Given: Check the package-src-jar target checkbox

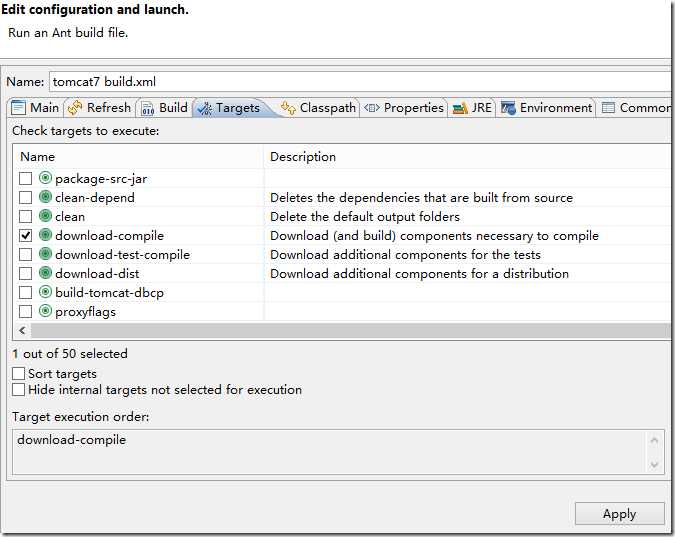Looking at the screenshot, I should pos(25,178).
